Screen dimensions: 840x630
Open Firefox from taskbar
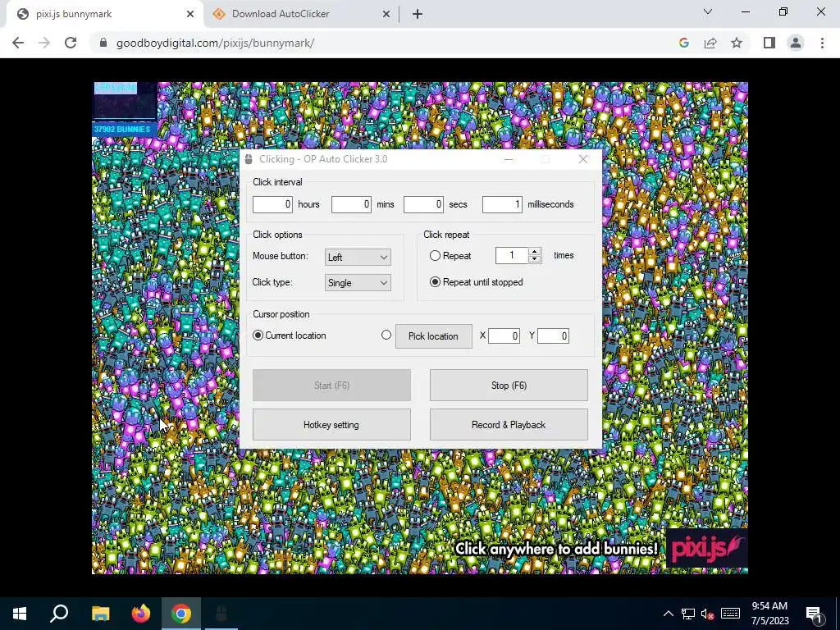tap(140, 614)
